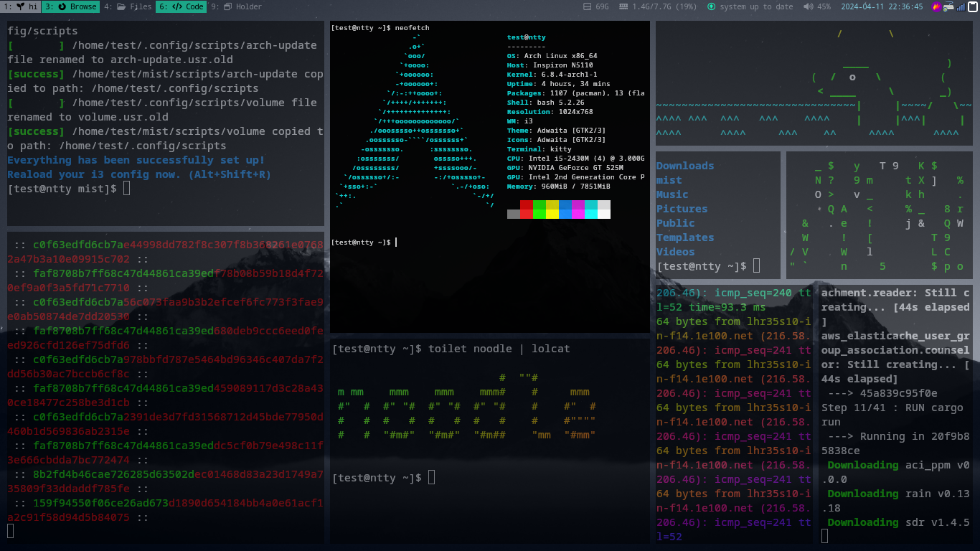This screenshot has width=980, height=551.
Task: Focus the prompt under the neofetch output
Action: click(x=364, y=242)
